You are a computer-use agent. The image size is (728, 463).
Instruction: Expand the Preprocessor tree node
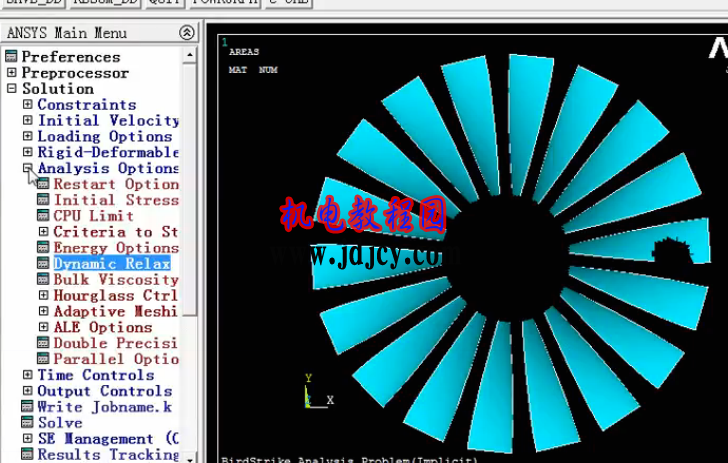(x=12, y=72)
